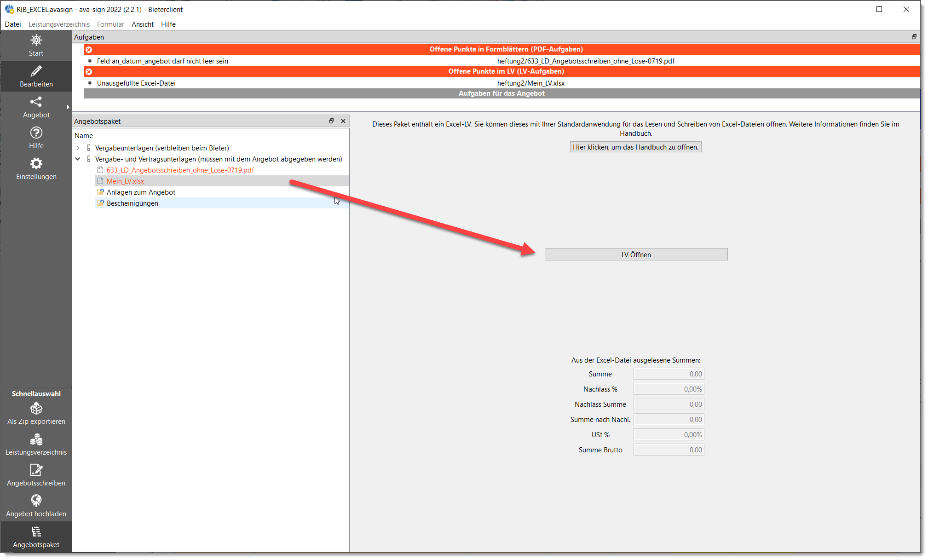The image size is (928, 560).
Task: Click Angebot hochladen rocket icon
Action: pos(36,501)
